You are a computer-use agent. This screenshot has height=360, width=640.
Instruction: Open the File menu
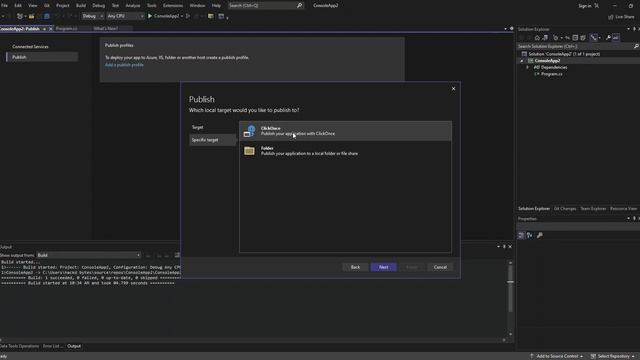[4, 6]
